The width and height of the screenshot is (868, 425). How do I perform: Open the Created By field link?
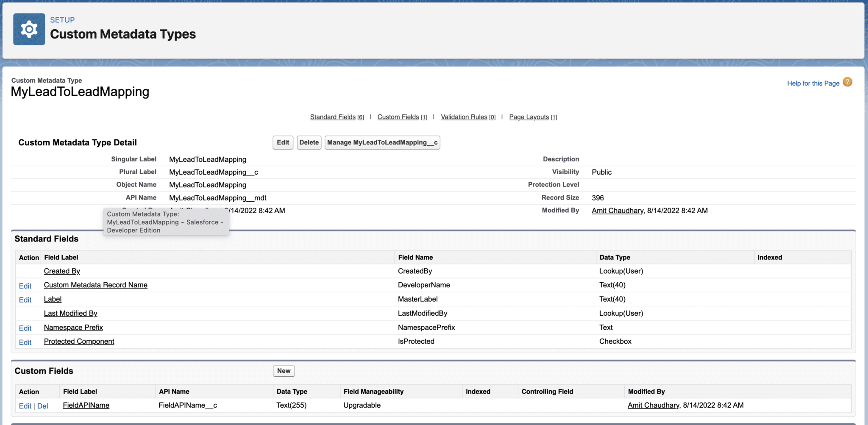[62, 271]
